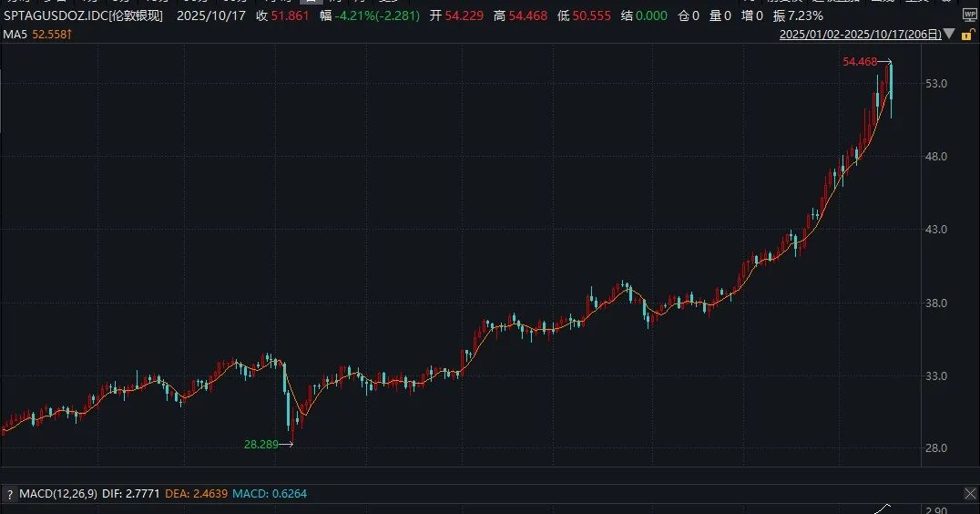Click the WP monitor icon at top right
Image resolution: width=980 pixels, height=514 pixels.
(x=969, y=15)
